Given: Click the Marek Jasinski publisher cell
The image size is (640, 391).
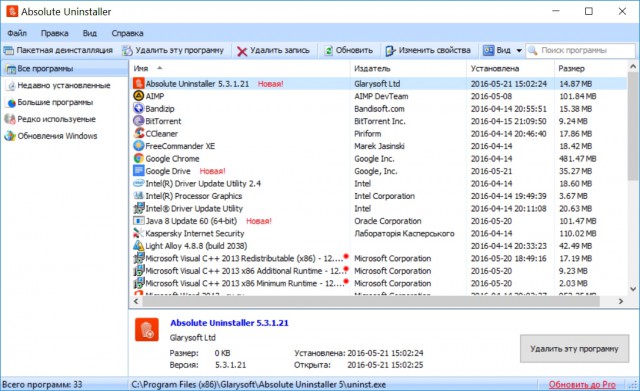Looking at the screenshot, I should 380,146.
